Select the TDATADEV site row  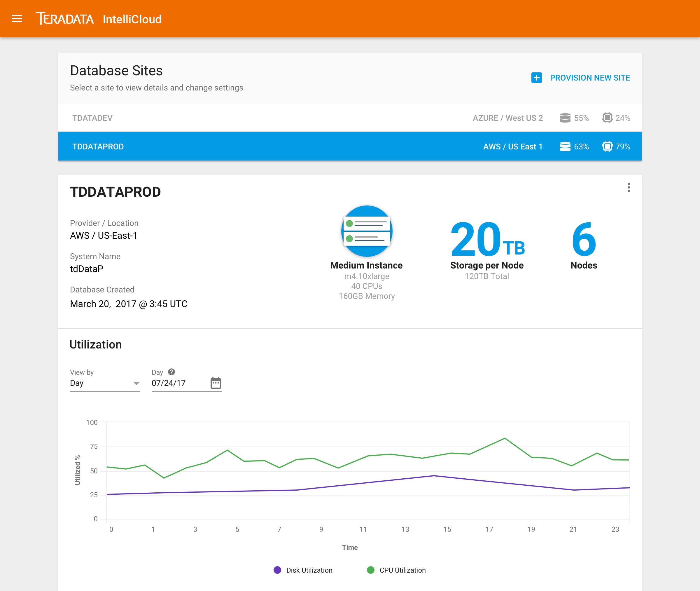[x=350, y=118]
